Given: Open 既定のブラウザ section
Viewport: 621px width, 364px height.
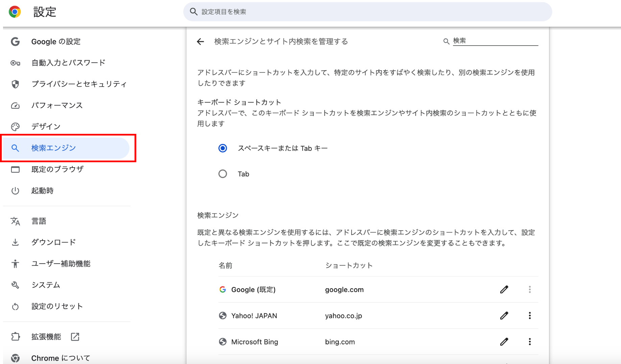Looking at the screenshot, I should [57, 169].
